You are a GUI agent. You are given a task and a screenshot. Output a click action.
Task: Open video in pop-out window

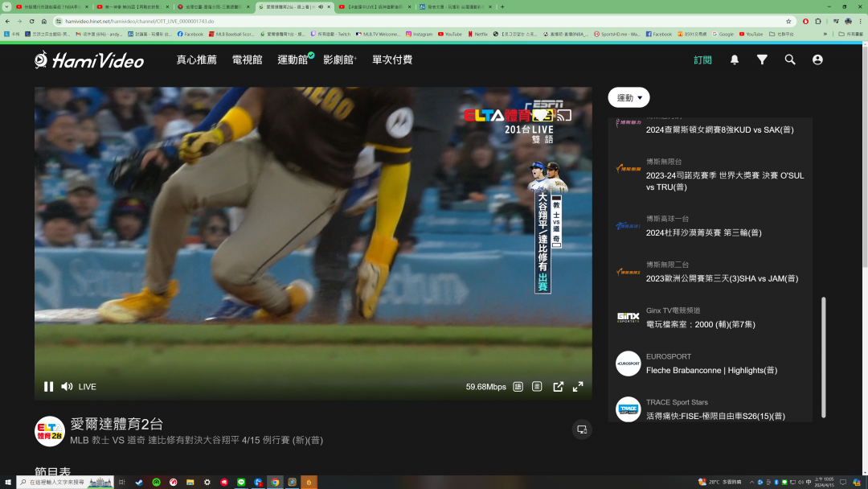coord(558,387)
